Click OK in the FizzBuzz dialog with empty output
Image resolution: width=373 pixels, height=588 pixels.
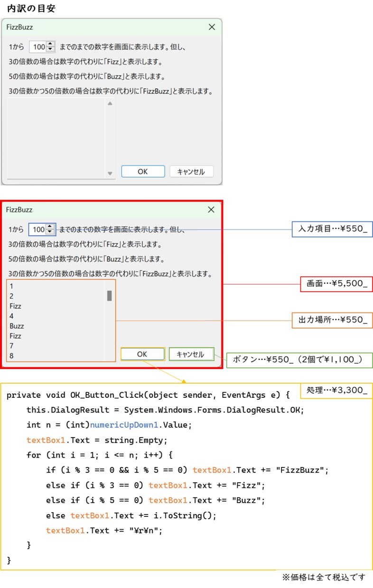click(143, 172)
